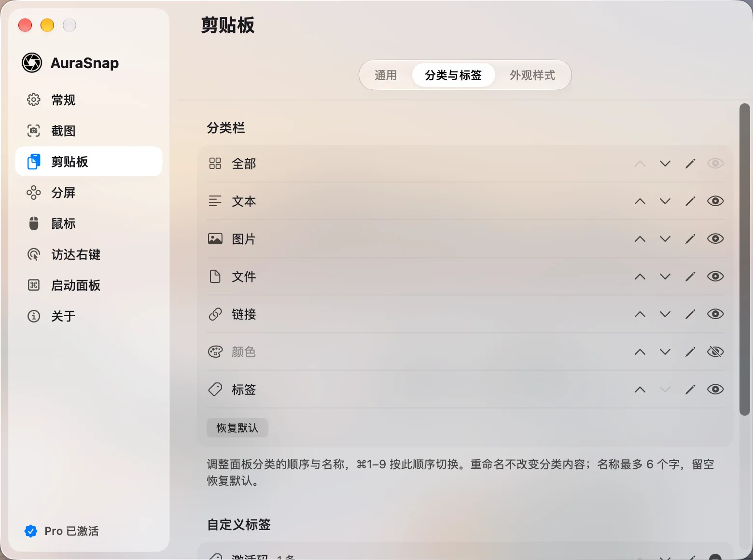
Task: Rename the 文本 category with pencil icon
Action: pyautogui.click(x=690, y=201)
